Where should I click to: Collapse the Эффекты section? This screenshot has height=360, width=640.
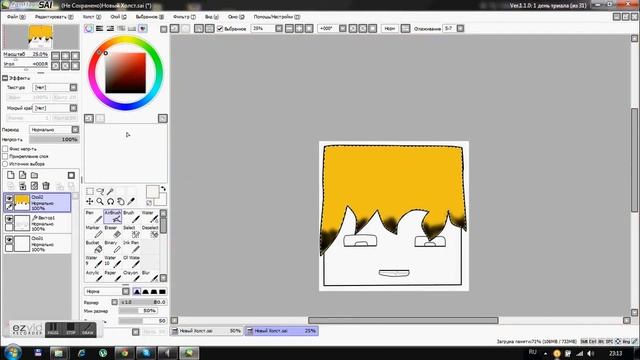[5, 78]
